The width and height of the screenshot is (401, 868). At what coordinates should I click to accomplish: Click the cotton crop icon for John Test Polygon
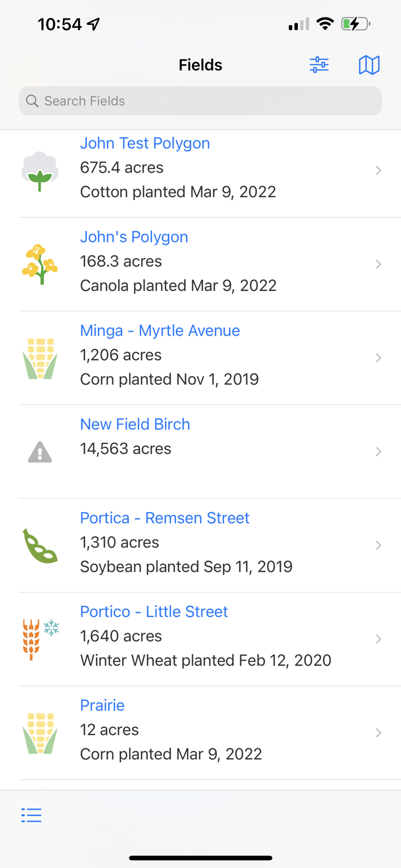40,170
